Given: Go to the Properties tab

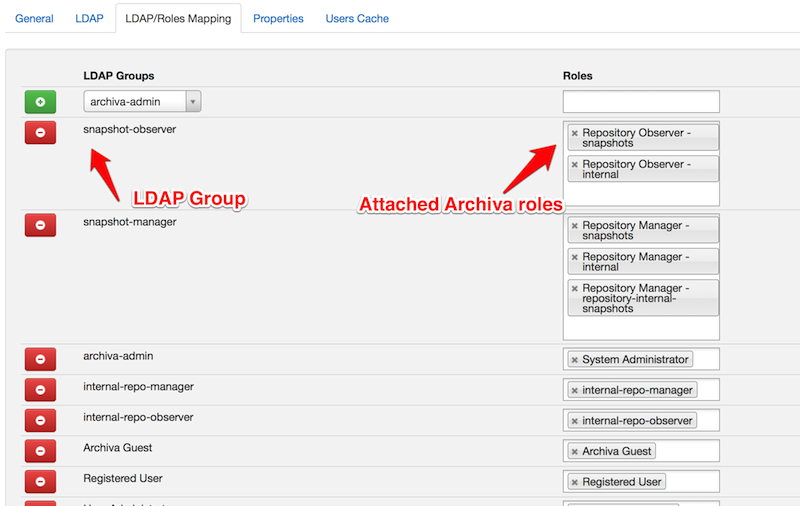Looking at the screenshot, I should pyautogui.click(x=278, y=18).
